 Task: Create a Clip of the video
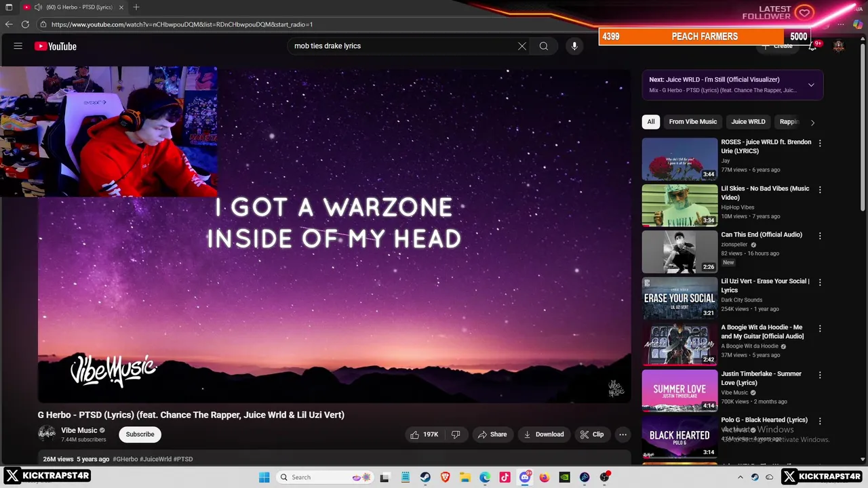pyautogui.click(x=592, y=434)
